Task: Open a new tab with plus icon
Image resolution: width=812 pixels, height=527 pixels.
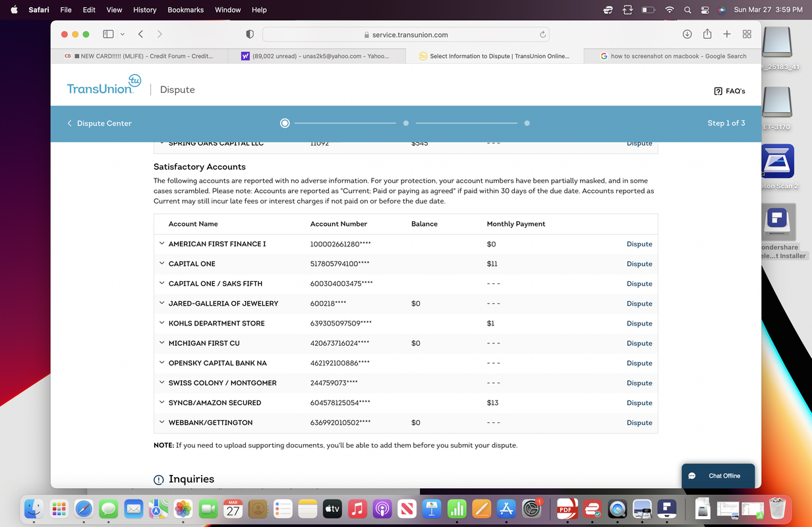Action: click(727, 34)
